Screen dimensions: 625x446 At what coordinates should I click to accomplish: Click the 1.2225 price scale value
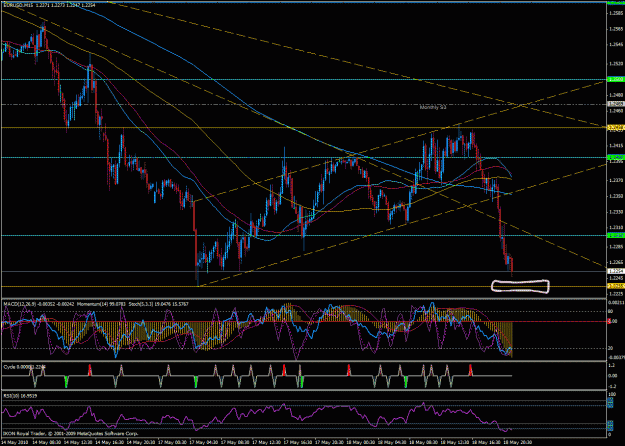(616, 294)
